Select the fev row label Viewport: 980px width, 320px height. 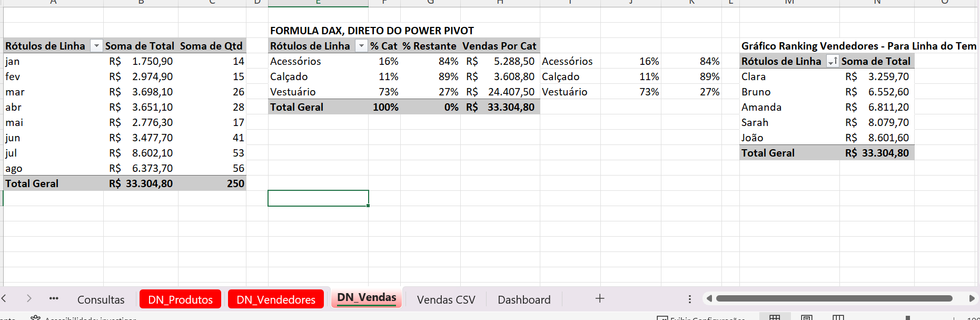point(53,76)
